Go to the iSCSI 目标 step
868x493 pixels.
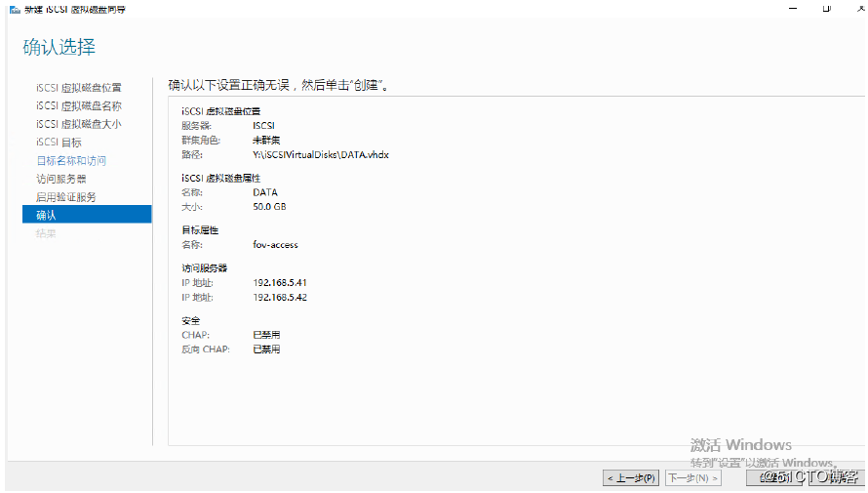(59, 143)
